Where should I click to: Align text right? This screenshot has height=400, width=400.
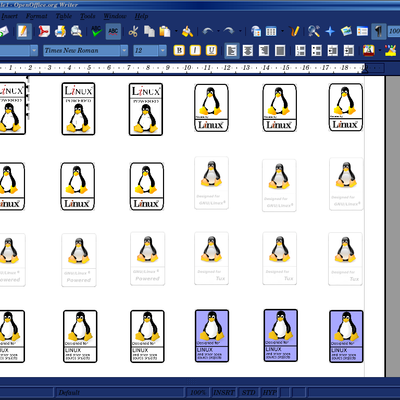pos(264,51)
